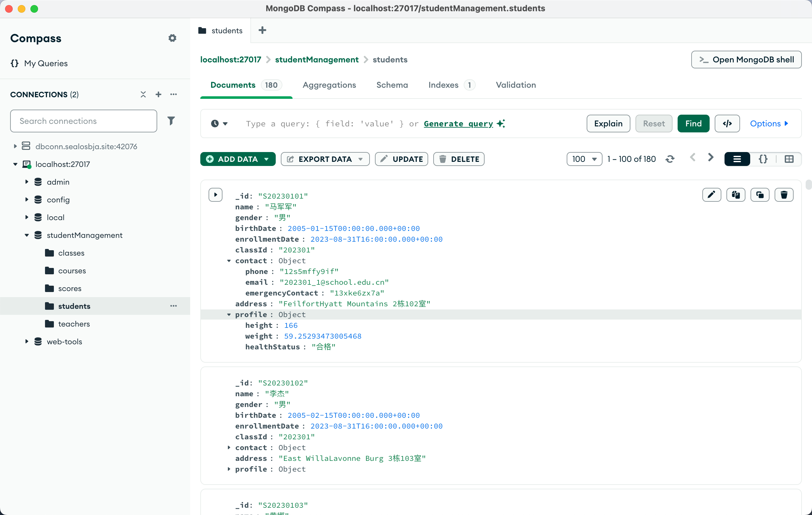Focus the Search connections field

[x=84, y=121]
